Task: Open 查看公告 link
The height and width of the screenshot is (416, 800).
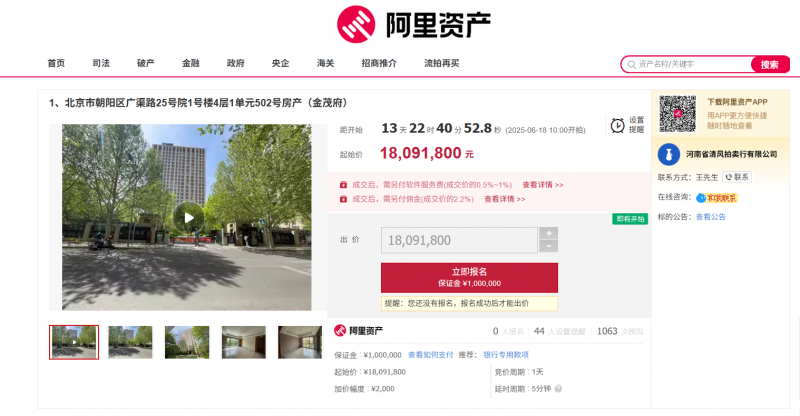Action: [x=710, y=217]
